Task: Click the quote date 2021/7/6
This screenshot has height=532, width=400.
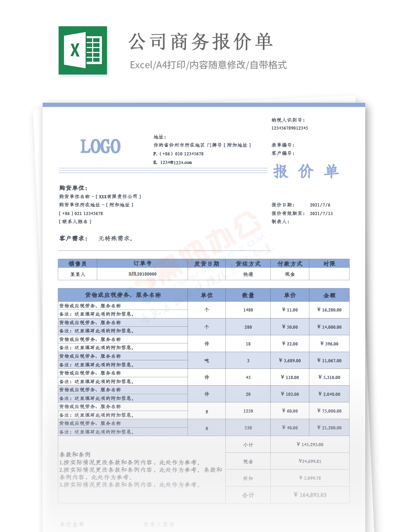Action: [320, 205]
